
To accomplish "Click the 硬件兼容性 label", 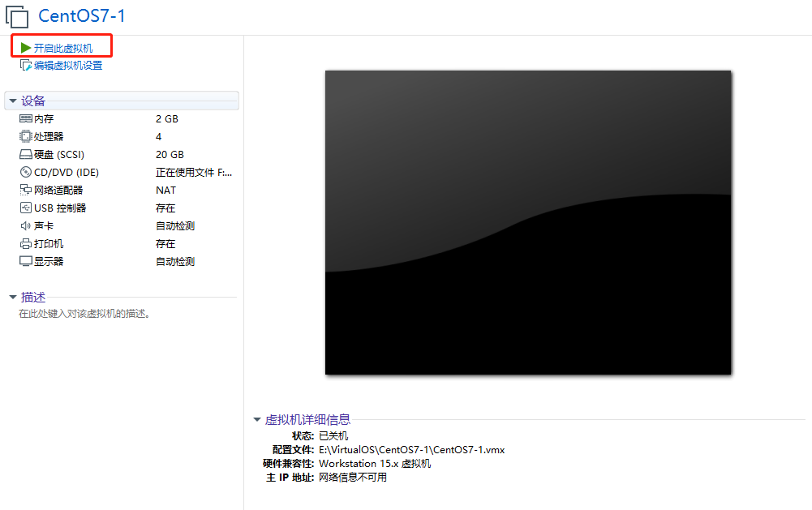I will click(x=289, y=464).
